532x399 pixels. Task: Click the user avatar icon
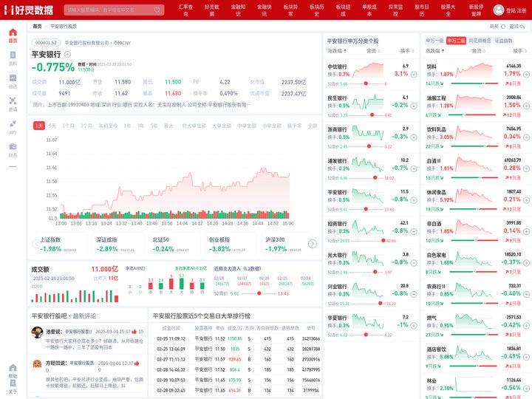(499, 10)
